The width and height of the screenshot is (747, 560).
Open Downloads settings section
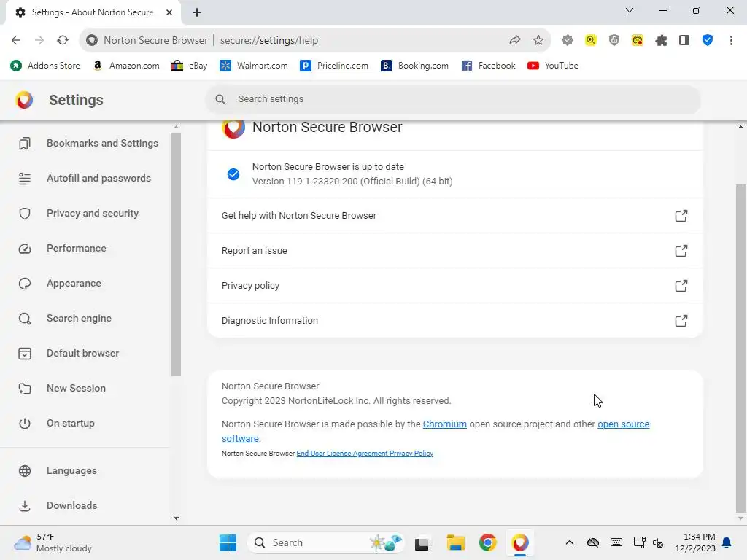coord(58,506)
